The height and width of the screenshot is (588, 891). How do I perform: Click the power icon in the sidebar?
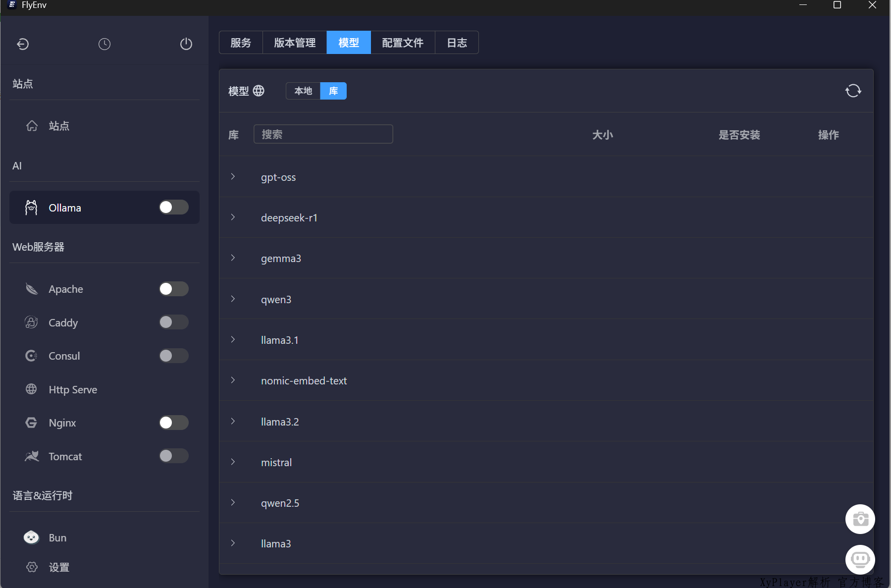(x=186, y=44)
